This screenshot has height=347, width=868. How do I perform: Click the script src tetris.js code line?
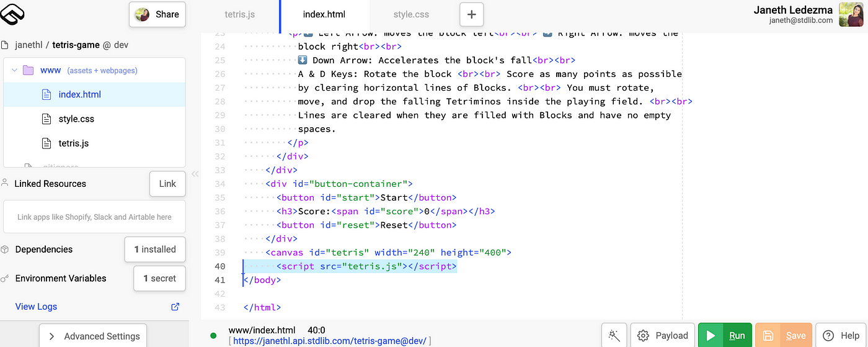tap(366, 266)
